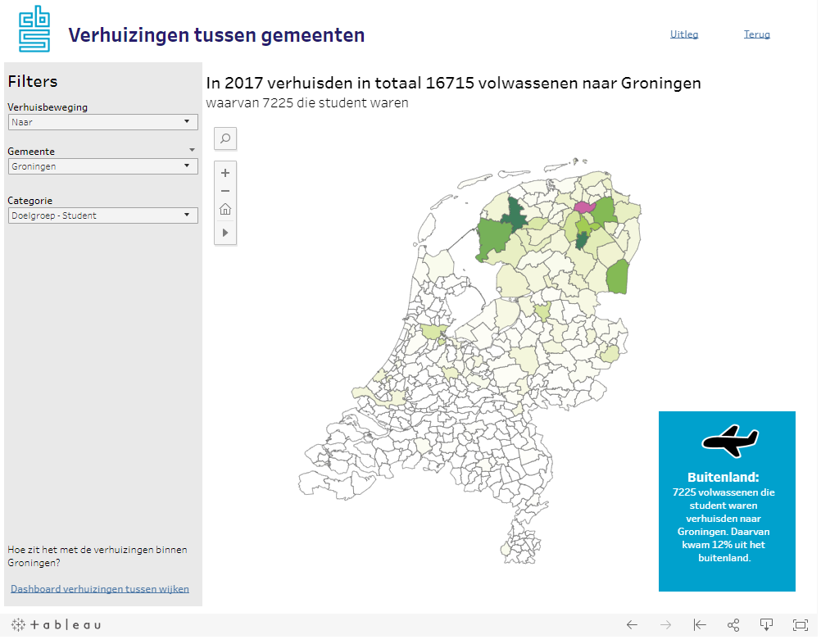This screenshot has height=644, width=821.
Task: Click the CBS logo
Action: point(34,29)
